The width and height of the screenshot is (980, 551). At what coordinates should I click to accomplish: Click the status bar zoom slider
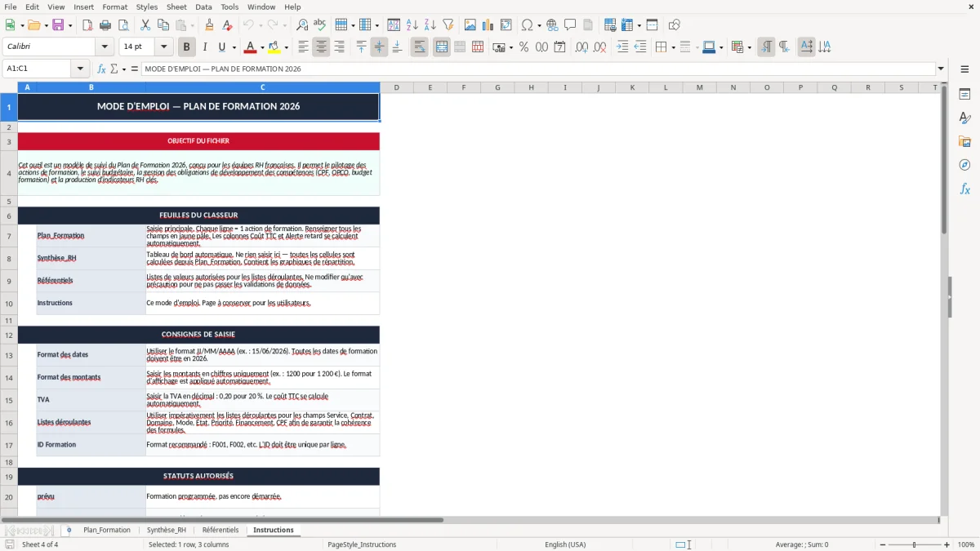click(x=915, y=544)
